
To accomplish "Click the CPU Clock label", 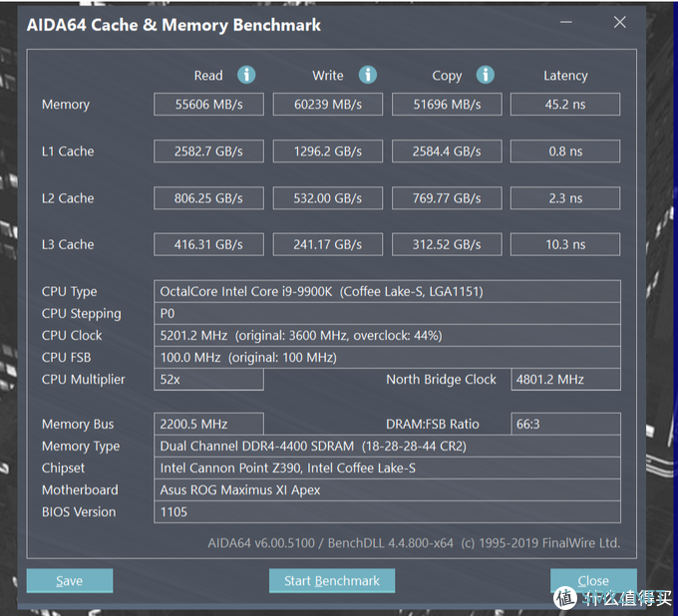I will coord(72,336).
